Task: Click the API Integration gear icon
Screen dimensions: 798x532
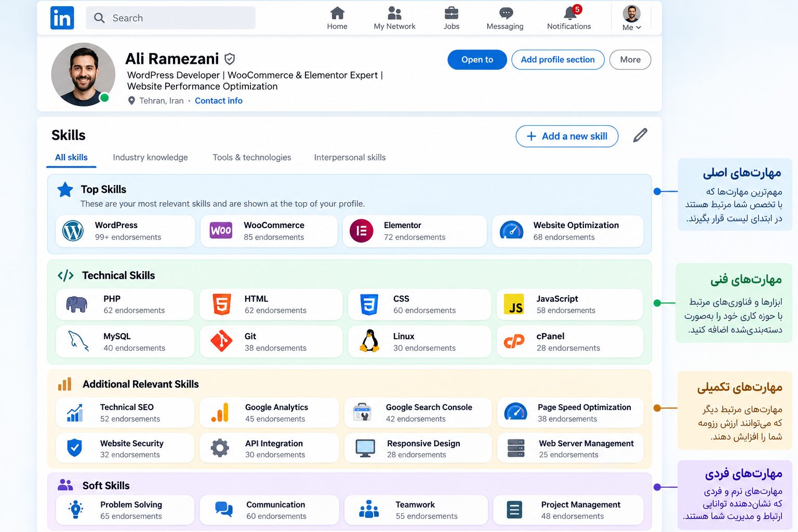Action: (x=220, y=448)
